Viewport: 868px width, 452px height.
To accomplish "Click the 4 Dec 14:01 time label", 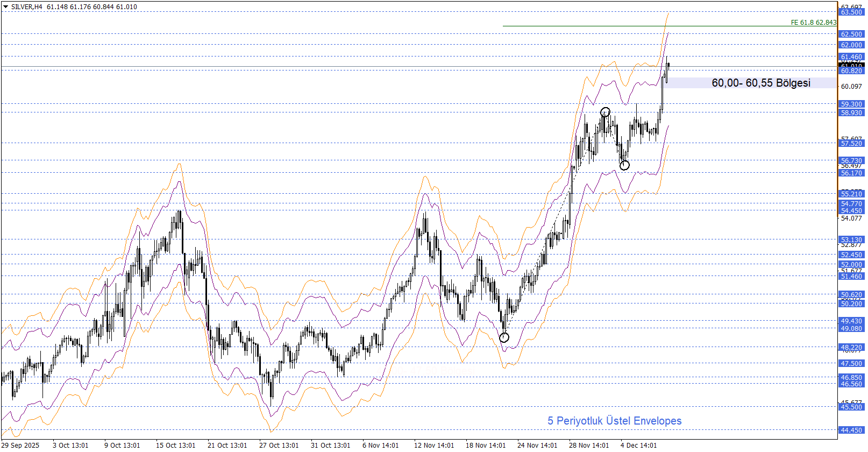I will pos(638,445).
